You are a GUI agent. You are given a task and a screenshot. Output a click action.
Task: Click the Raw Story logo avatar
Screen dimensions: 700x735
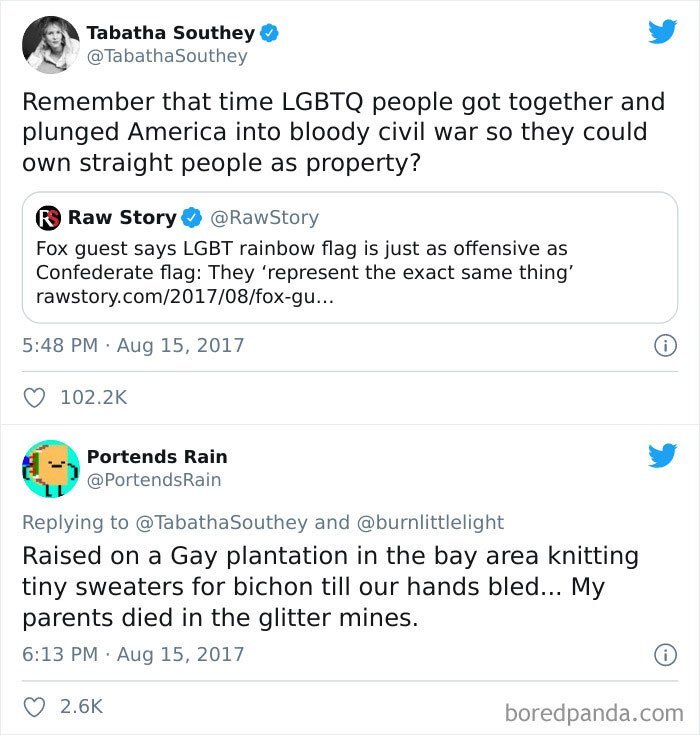tap(48, 218)
